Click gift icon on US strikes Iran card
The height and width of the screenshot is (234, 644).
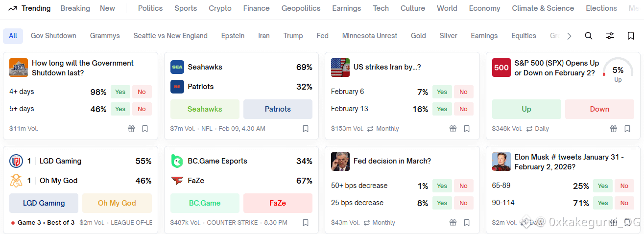pos(453,129)
